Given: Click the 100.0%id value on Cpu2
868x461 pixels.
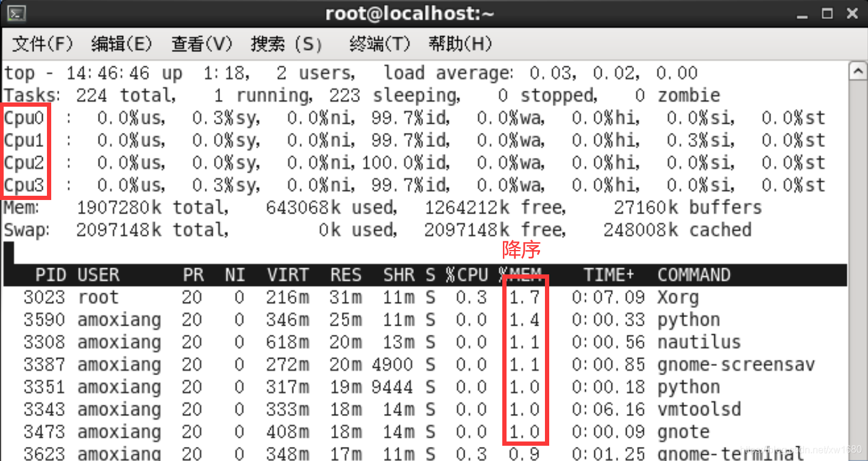Looking at the screenshot, I should point(405,163).
